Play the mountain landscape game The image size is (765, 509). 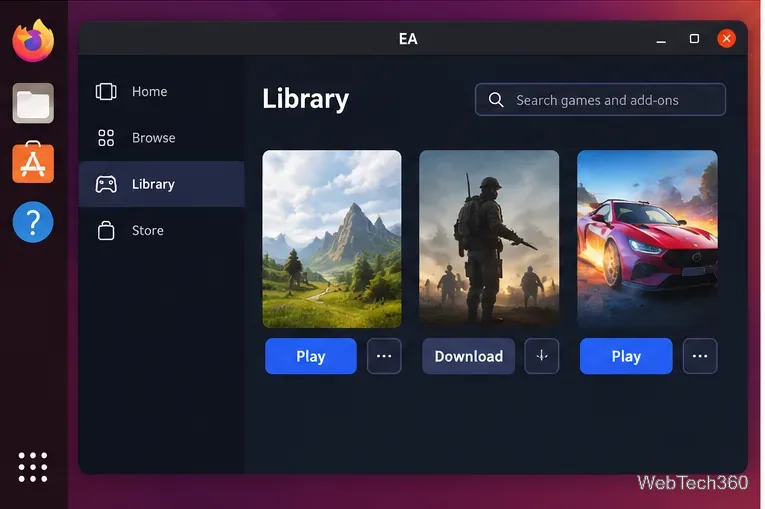(x=311, y=356)
